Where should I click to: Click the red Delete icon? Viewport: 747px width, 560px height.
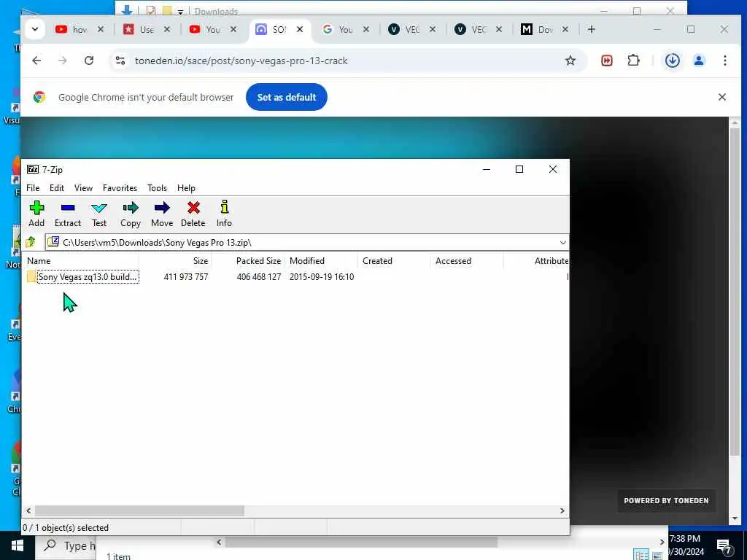tap(193, 214)
